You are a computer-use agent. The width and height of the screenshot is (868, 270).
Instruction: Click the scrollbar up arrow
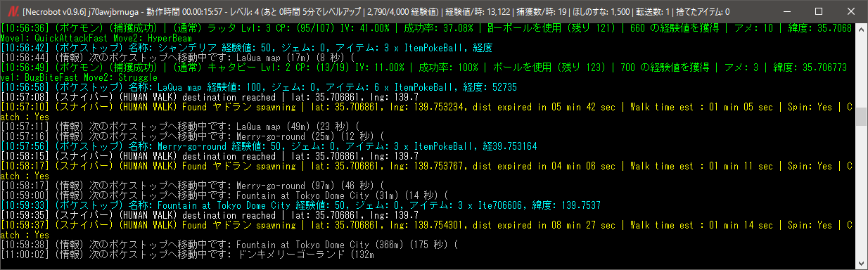point(861,29)
